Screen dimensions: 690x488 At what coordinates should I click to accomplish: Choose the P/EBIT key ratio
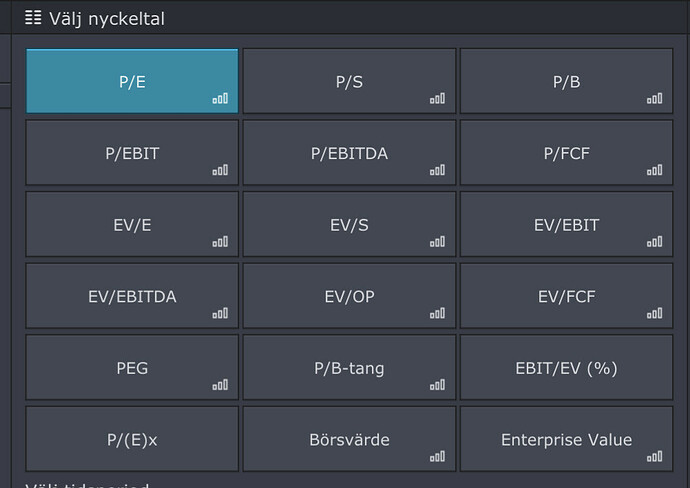click(131, 153)
